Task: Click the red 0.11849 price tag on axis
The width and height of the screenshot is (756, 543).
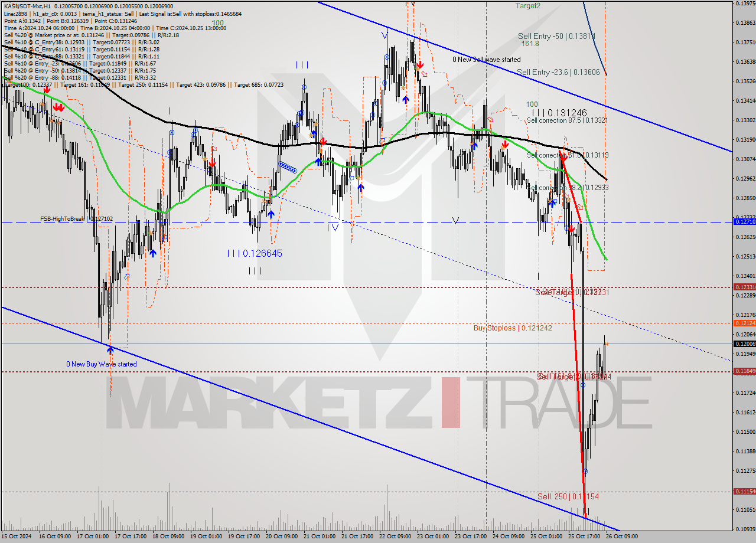Action: (744, 371)
